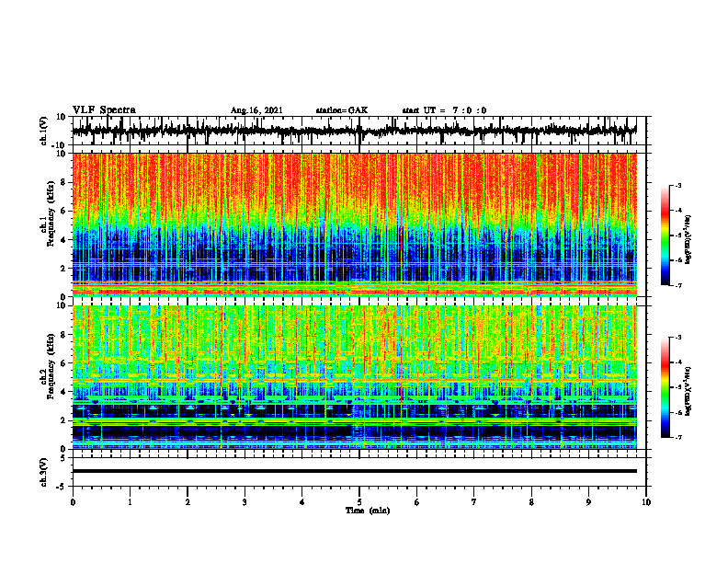Viewport: 728px width, 563px height.
Task: Click the '8' kHz tick on ch.1 frequency axis
Action: pos(64,182)
